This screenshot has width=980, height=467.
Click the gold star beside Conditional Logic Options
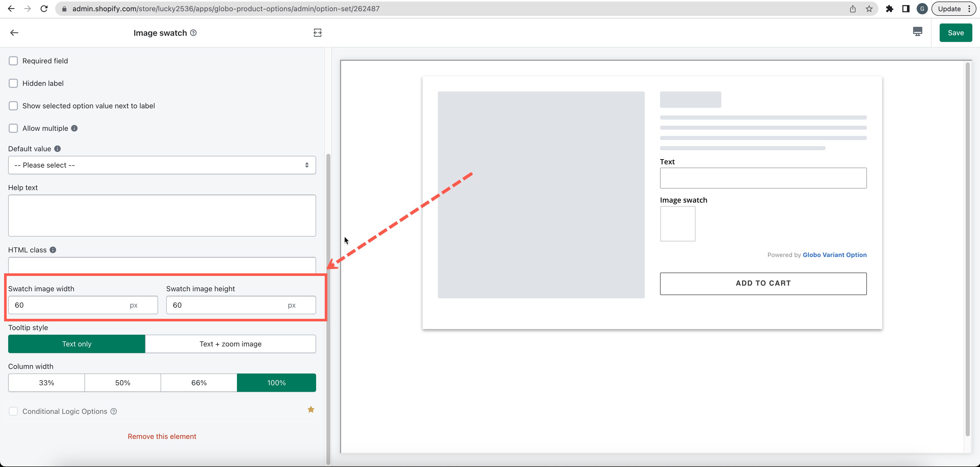(x=311, y=409)
